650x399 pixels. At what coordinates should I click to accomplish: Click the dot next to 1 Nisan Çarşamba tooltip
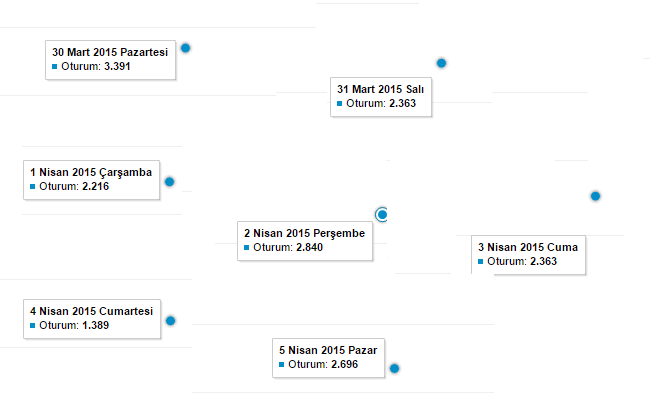click(170, 182)
